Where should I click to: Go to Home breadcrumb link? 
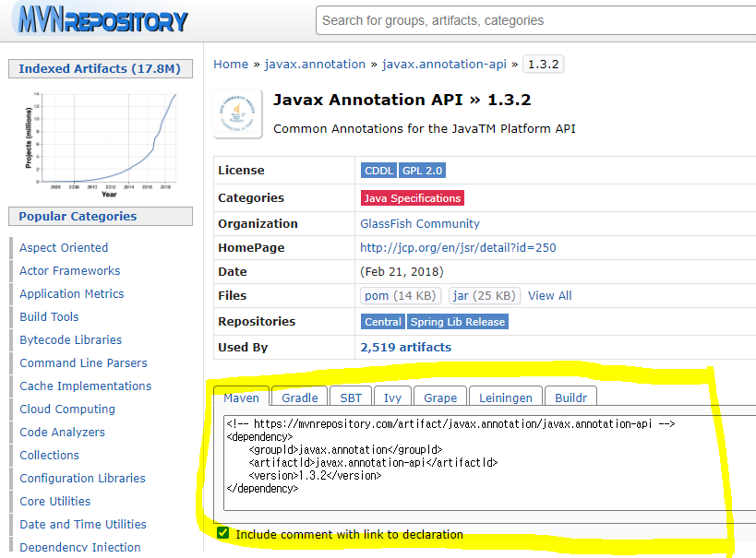[231, 64]
